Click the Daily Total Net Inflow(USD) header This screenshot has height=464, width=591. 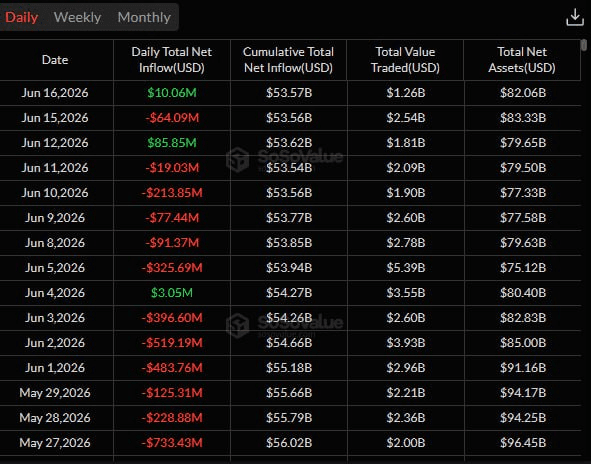pos(171,60)
